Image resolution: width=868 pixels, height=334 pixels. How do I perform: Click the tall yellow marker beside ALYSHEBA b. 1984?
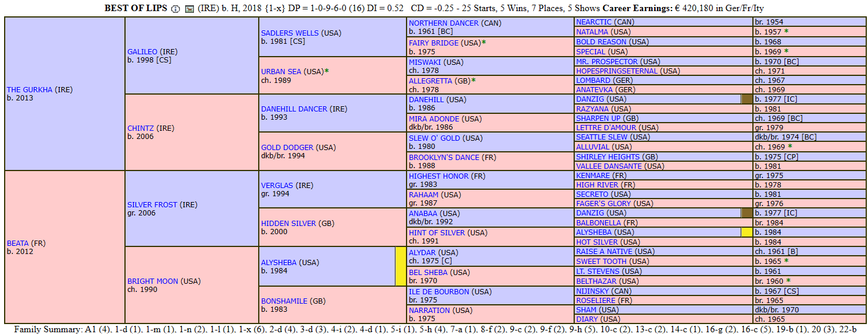[x=400, y=266]
